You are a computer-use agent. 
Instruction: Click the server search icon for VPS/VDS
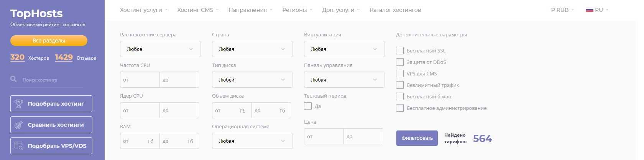pos(18,146)
